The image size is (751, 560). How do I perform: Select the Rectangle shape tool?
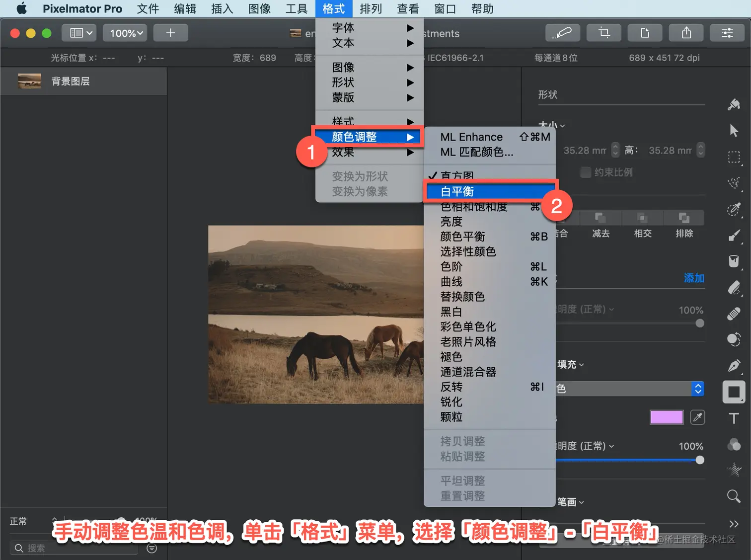[x=734, y=393]
